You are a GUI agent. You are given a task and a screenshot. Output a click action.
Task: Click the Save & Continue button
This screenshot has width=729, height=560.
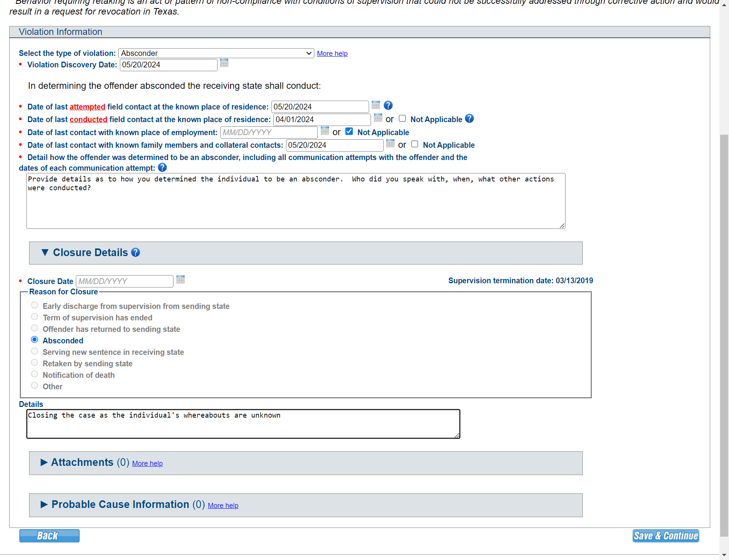point(665,536)
